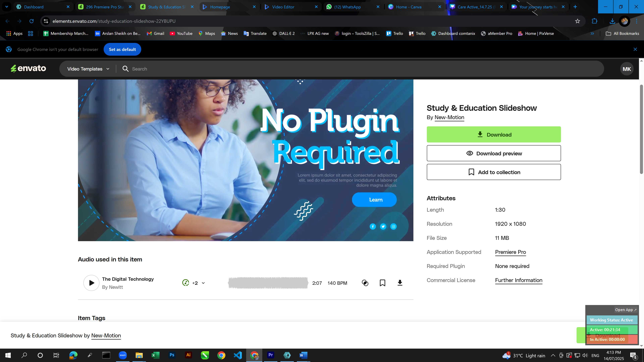Open the DALL·E 2 bookmark
Image resolution: width=644 pixels, height=362 pixels.
coord(283,34)
